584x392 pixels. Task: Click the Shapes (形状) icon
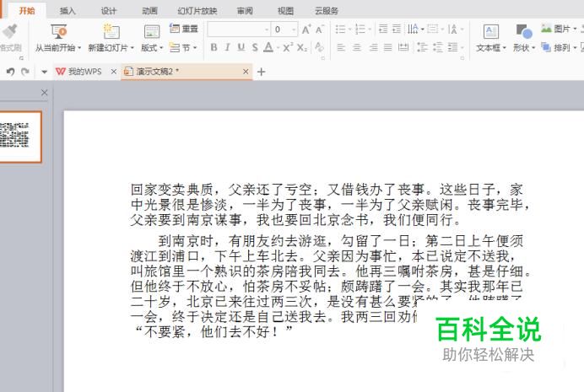pyautogui.click(x=524, y=32)
